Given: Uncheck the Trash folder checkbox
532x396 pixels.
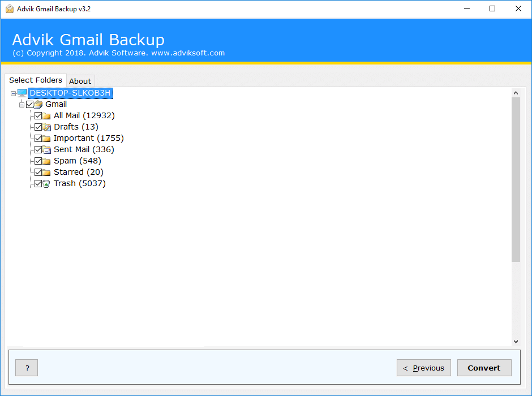Looking at the screenshot, I should pyautogui.click(x=38, y=183).
